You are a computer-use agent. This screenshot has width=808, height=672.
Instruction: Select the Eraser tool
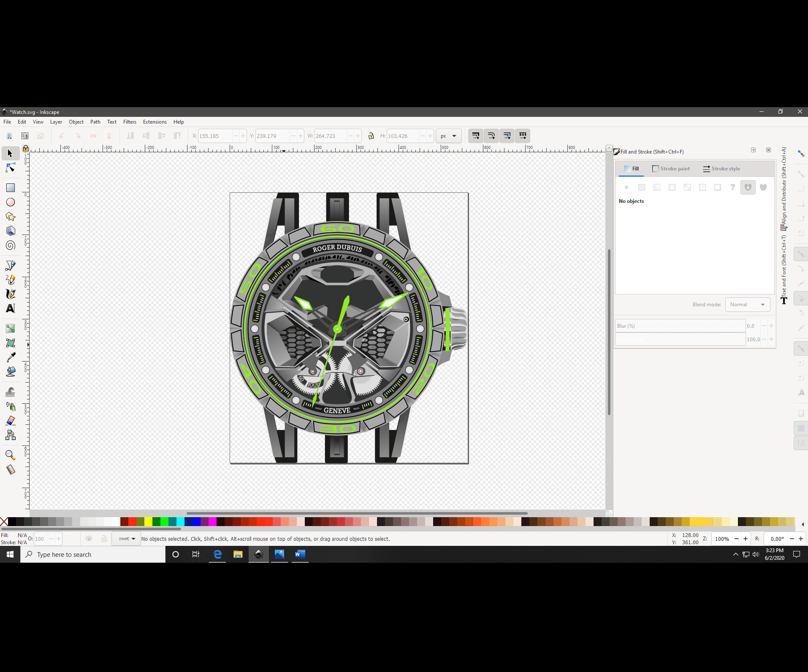[x=11, y=421]
